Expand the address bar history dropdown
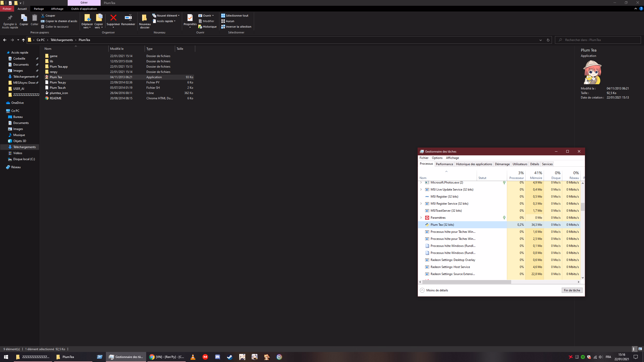Screen dimensions: 644x362 point(540,40)
